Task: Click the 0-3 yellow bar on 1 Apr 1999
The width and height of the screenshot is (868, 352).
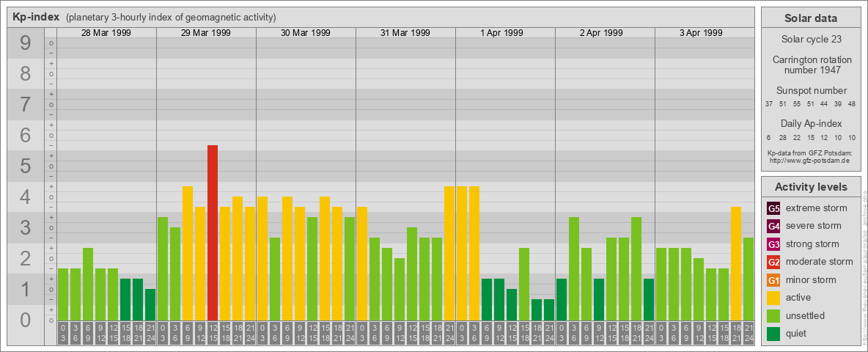Action: click(x=462, y=254)
